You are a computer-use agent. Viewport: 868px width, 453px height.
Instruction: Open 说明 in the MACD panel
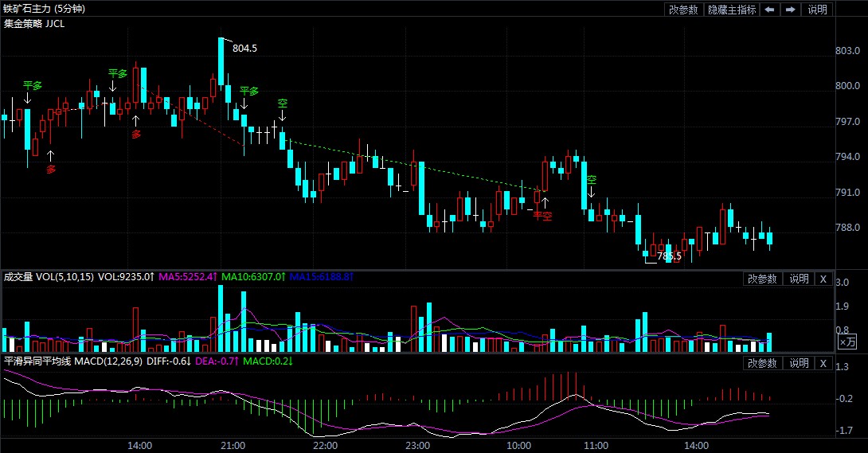click(x=799, y=363)
